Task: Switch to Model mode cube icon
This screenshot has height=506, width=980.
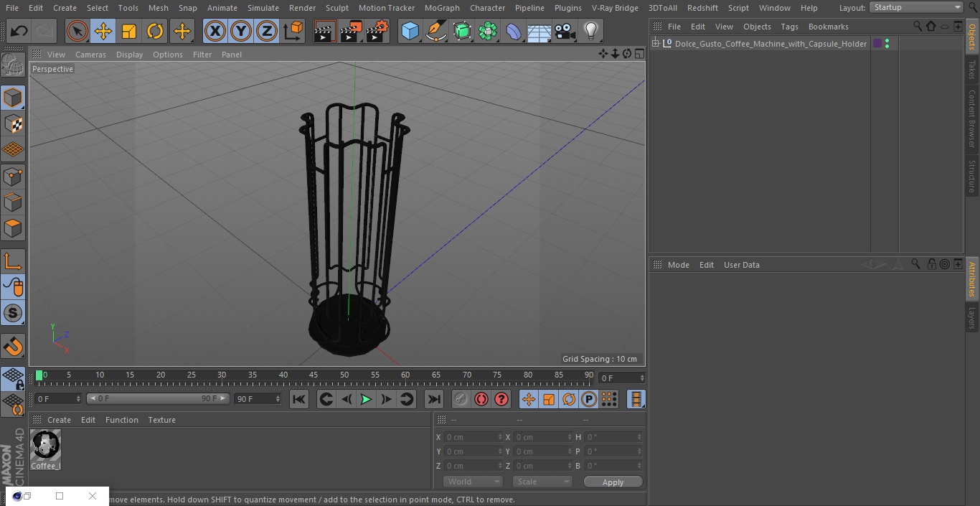Action: point(13,98)
